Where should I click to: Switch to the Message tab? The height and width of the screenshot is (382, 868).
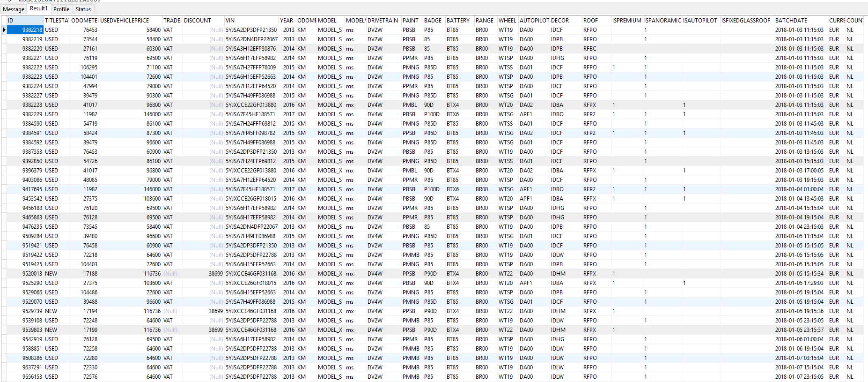14,9
